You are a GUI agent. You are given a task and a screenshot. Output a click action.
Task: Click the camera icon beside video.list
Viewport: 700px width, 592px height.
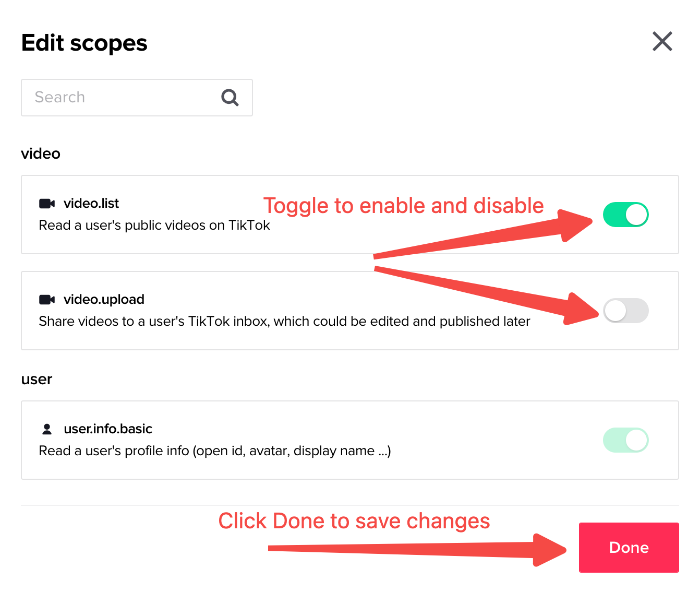point(47,204)
